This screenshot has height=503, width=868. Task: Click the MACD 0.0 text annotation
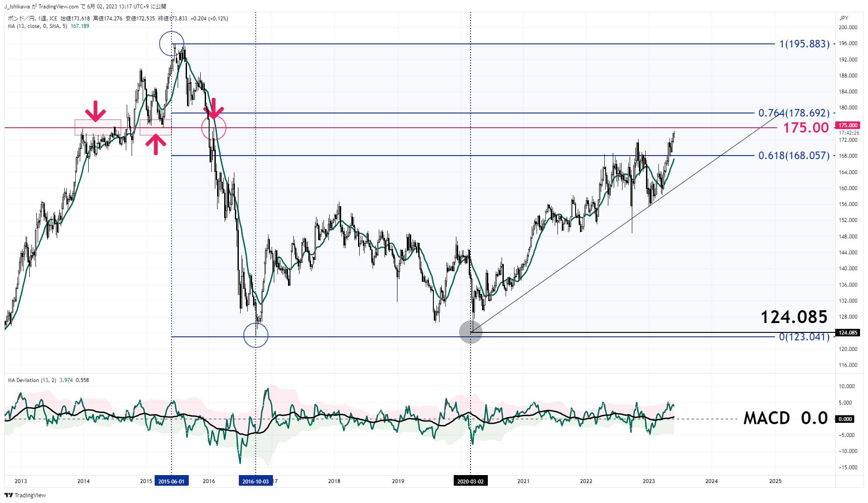coord(786,418)
